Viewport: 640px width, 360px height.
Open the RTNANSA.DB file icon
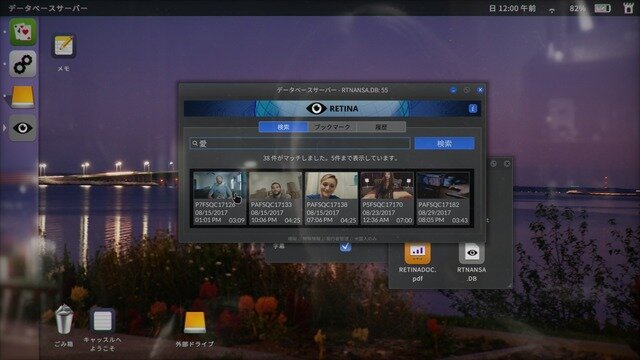tap(471, 262)
